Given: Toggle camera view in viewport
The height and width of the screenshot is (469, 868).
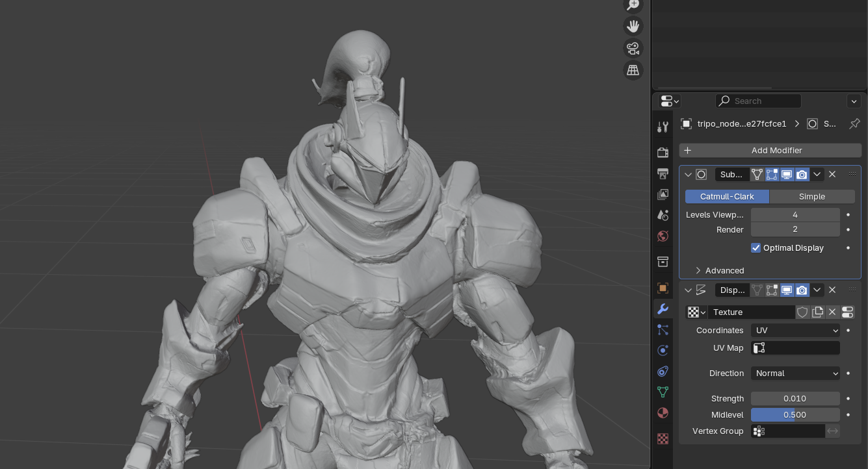Looking at the screenshot, I should pos(633,48).
